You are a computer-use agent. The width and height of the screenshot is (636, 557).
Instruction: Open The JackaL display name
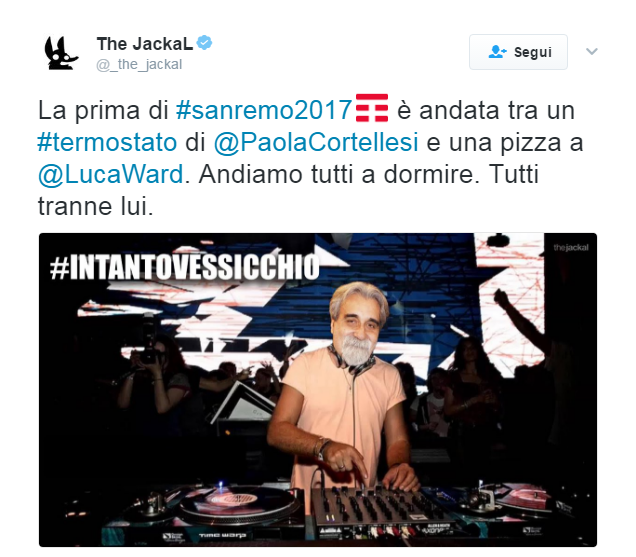click(x=145, y=43)
